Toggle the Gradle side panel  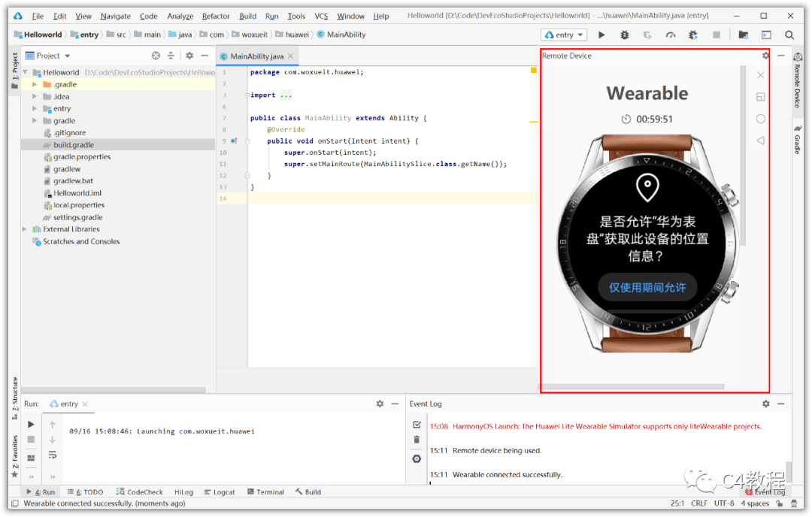click(x=798, y=140)
